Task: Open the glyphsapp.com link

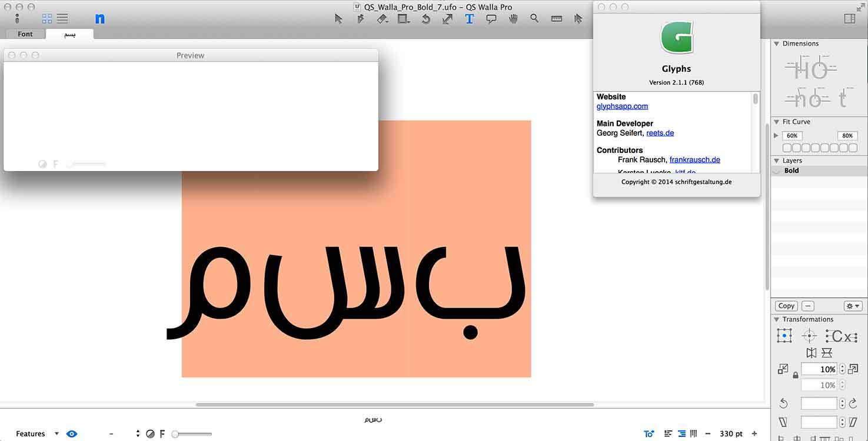Action: click(x=622, y=106)
